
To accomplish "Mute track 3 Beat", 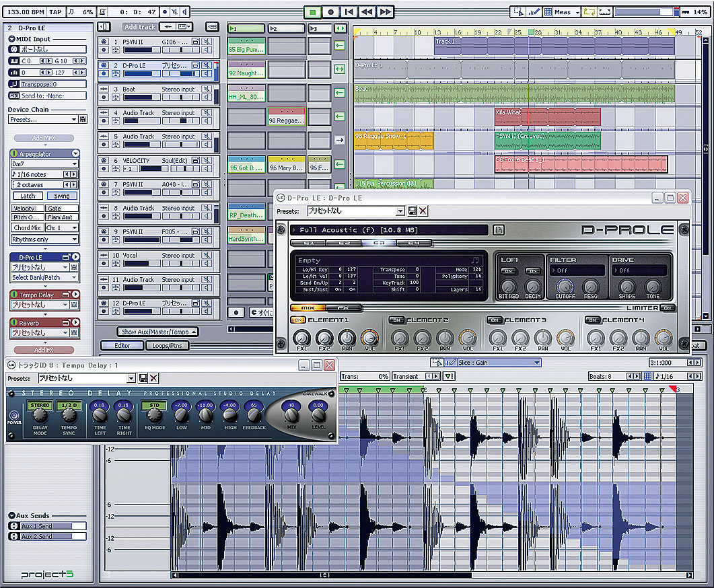I will 207,89.
